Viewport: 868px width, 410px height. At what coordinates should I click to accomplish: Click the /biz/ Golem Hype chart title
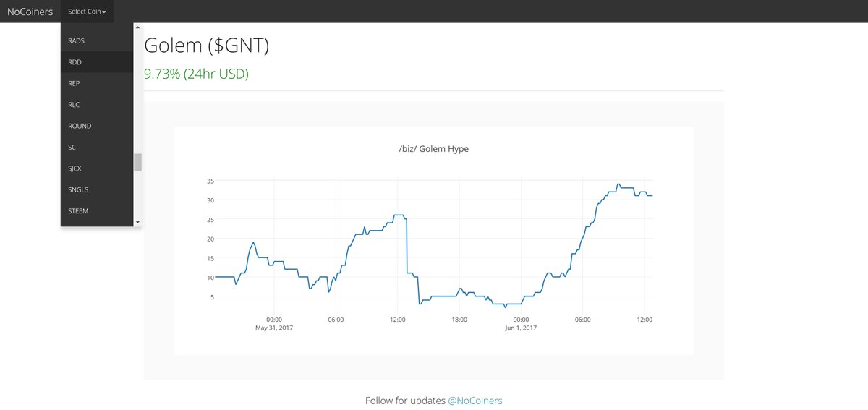coord(434,149)
